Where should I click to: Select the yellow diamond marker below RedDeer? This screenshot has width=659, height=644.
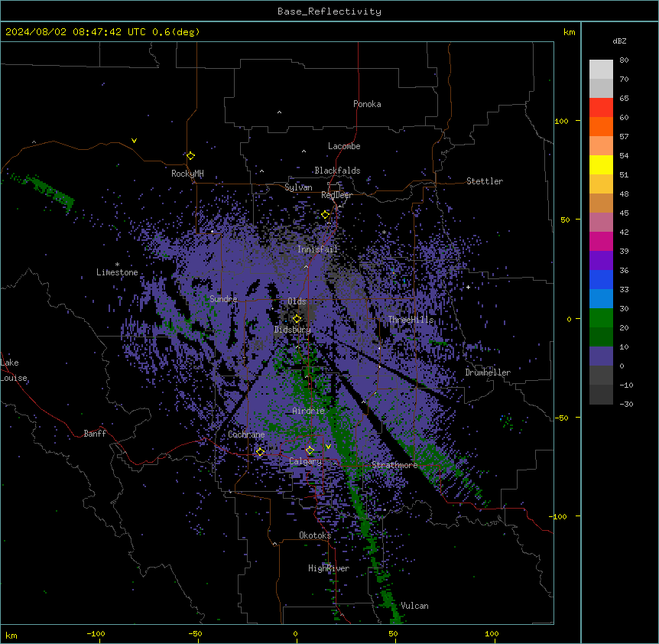click(326, 215)
